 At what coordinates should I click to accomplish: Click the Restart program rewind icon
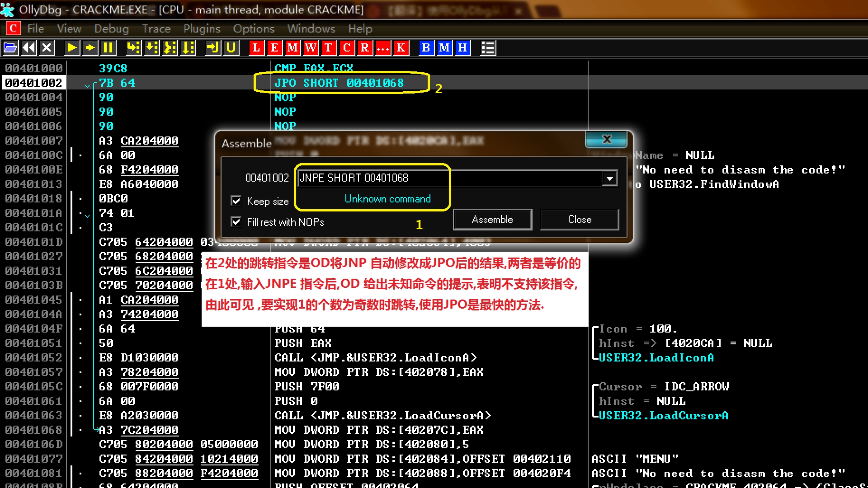coord(28,47)
